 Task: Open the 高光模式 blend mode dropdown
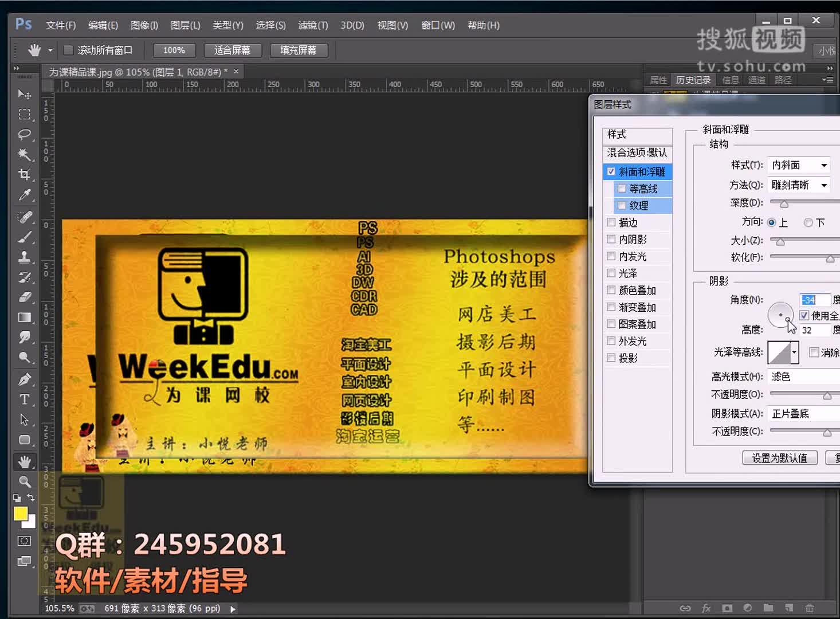click(802, 377)
